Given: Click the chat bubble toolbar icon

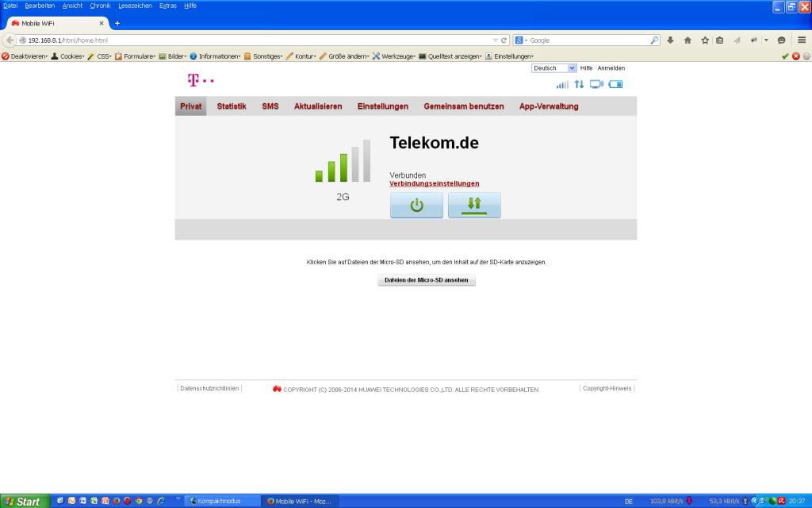Looking at the screenshot, I should [x=781, y=40].
